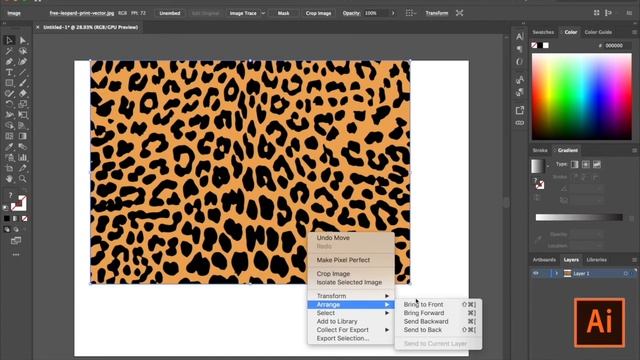Screen dimensions: 640x360
Task: Select the Free Transform tool
Action: tap(23, 115)
